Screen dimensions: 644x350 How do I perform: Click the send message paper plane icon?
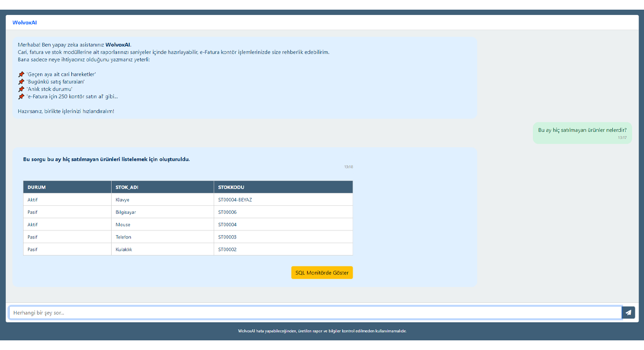pyautogui.click(x=628, y=312)
